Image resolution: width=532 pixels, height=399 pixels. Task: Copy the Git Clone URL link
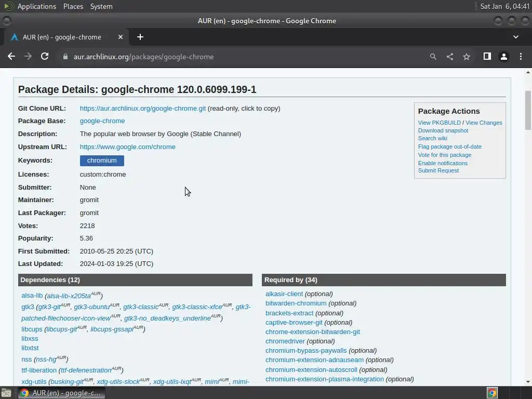tap(143, 108)
